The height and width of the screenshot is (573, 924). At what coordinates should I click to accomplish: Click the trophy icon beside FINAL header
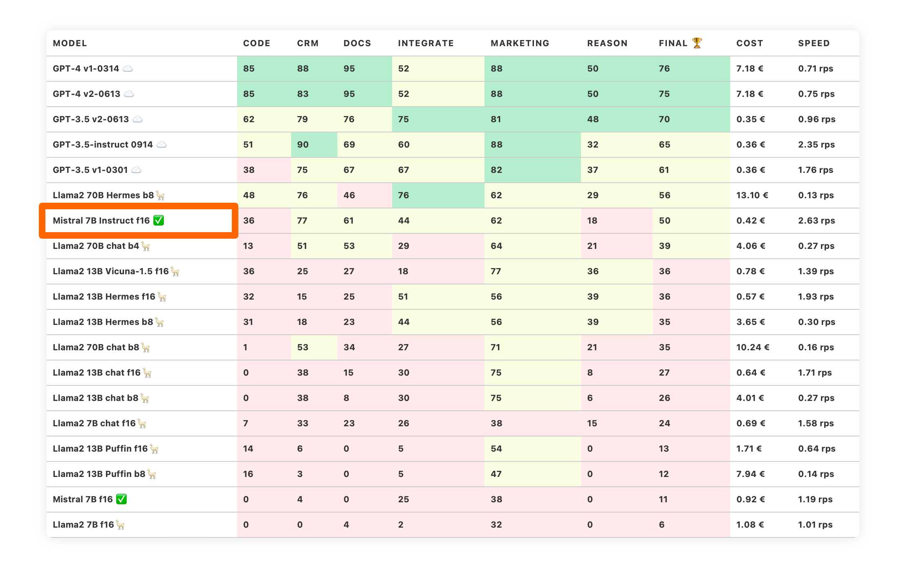click(697, 43)
